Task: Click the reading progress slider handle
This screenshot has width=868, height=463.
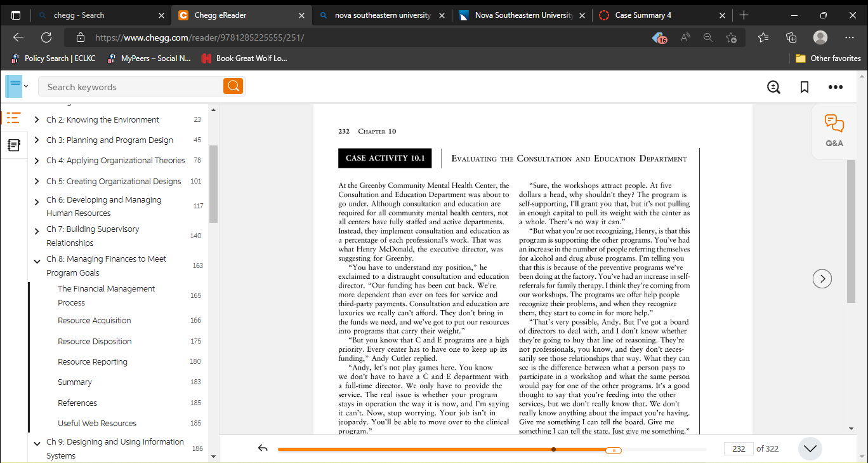Action: (x=614, y=450)
